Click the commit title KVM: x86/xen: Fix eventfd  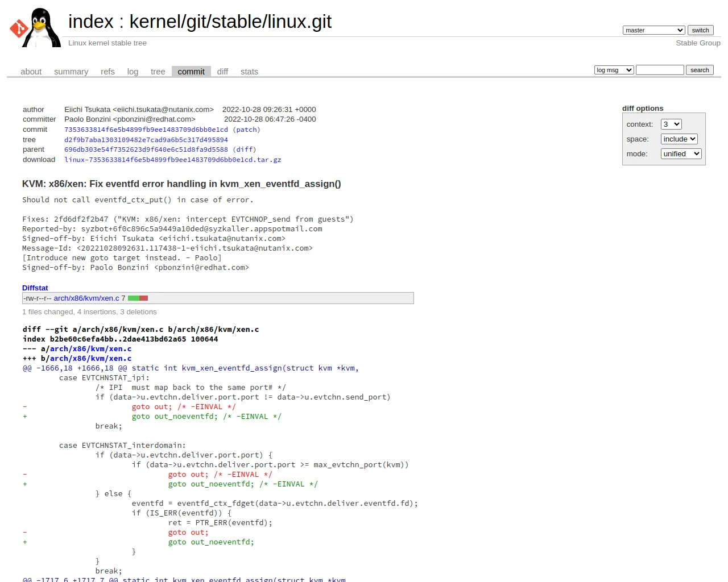(x=181, y=184)
